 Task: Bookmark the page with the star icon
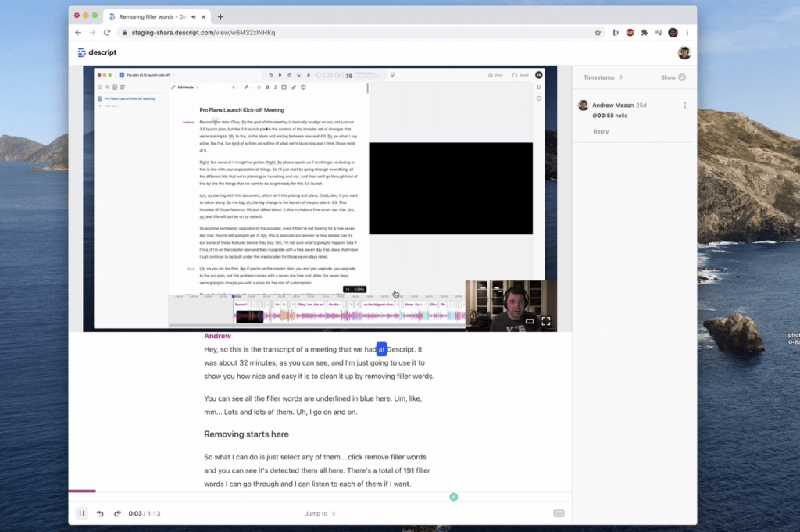[598, 33]
